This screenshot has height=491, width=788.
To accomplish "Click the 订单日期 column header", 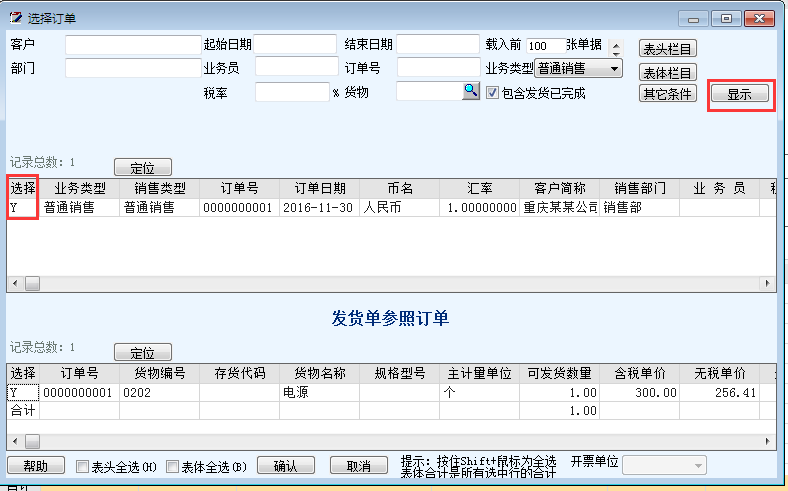I will 320,188.
